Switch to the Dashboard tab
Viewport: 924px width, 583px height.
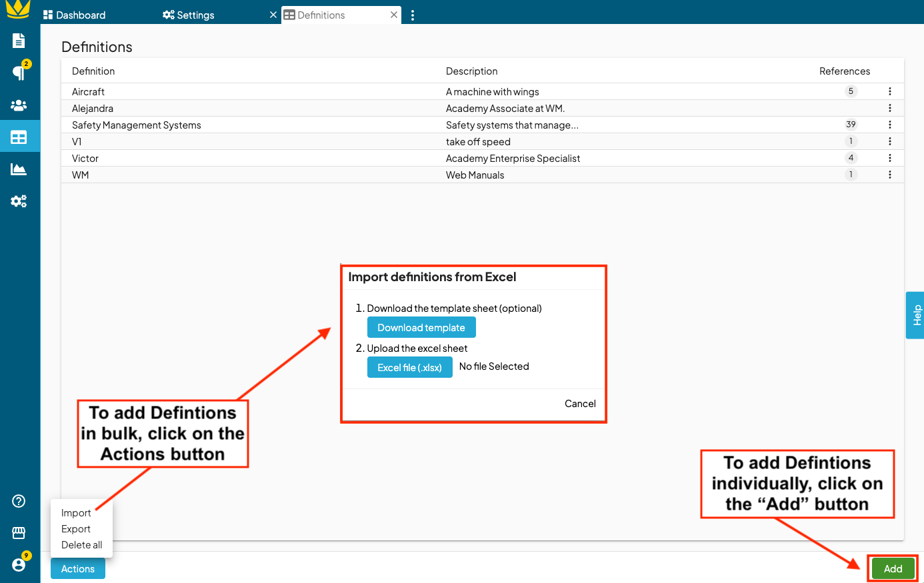pos(74,15)
